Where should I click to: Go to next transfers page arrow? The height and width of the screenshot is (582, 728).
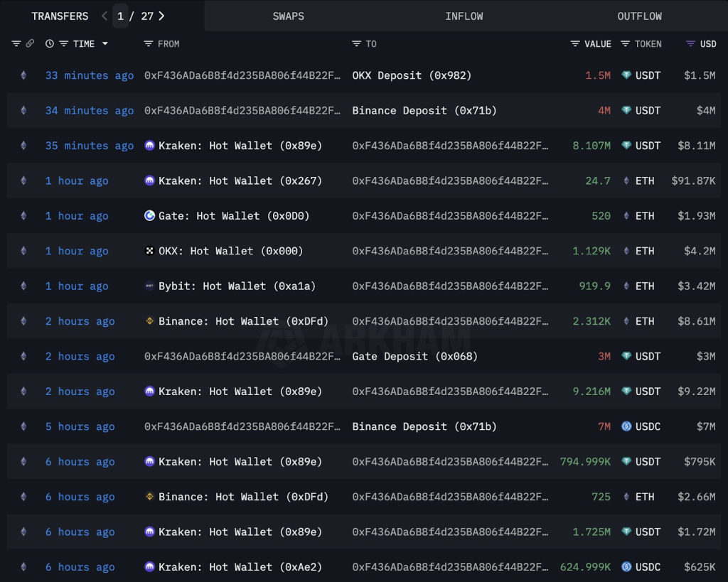point(161,16)
